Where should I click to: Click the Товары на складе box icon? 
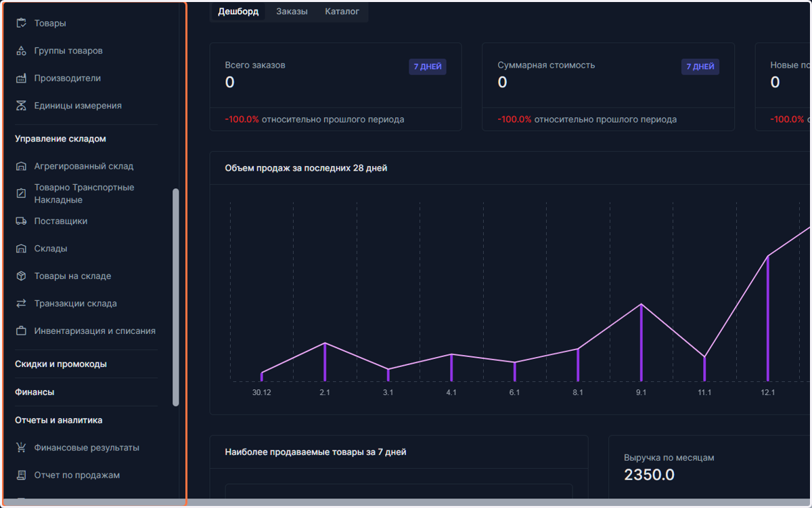(21, 276)
